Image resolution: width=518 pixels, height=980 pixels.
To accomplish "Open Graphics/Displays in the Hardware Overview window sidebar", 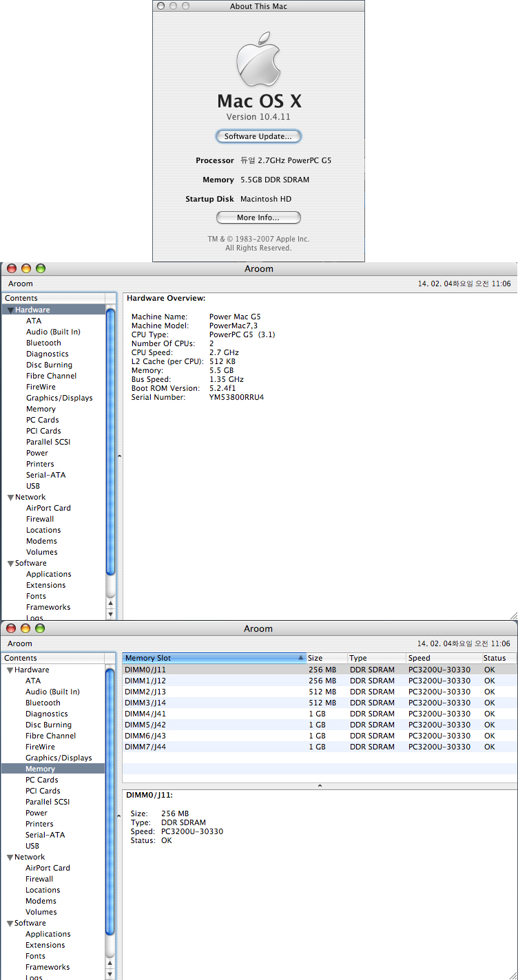I will (59, 398).
